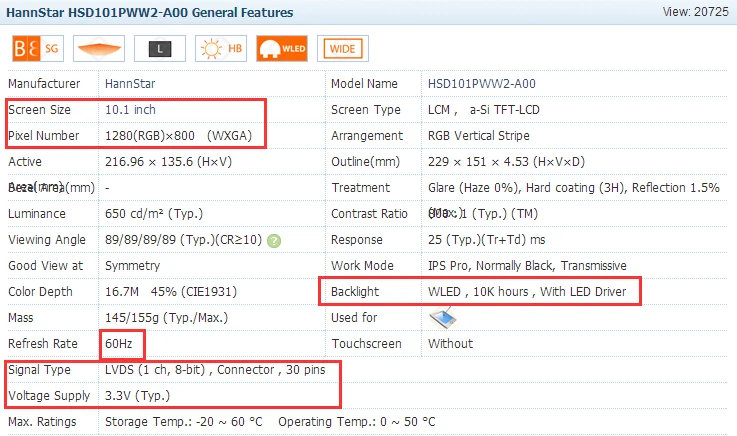Select the 16.7M 45% (CIE1931) color depth

click(x=171, y=292)
